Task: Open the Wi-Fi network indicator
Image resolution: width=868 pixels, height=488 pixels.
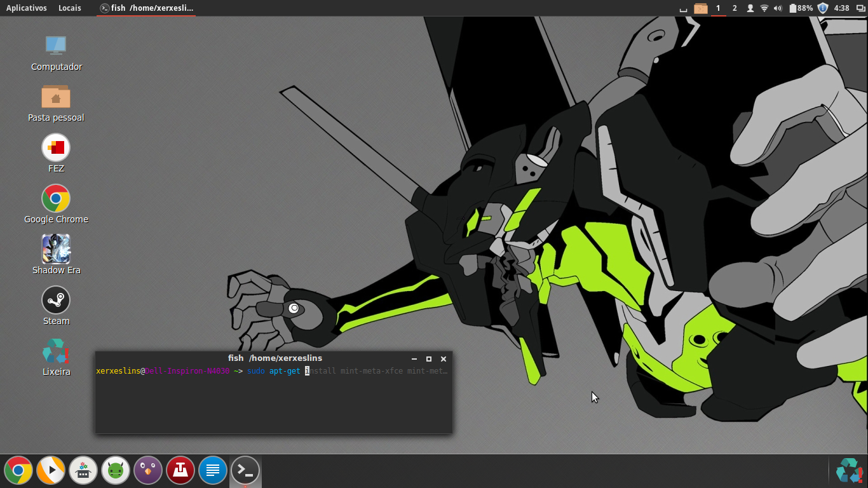Action: 764,8
